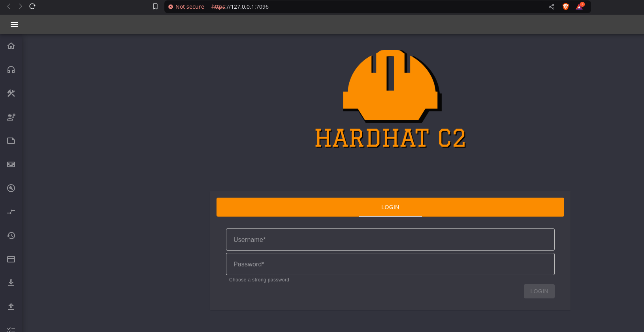Image resolution: width=644 pixels, height=332 pixels.
Task: Click the grey LOGIN submit button
Action: 539,291
